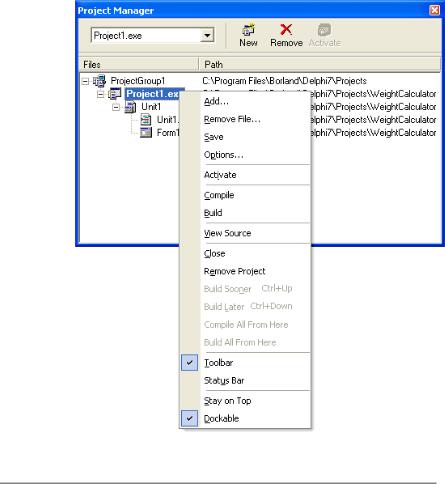This screenshot has height=484, width=445.
Task: Select the ProjectGroup1 tree label
Action: tap(138, 81)
